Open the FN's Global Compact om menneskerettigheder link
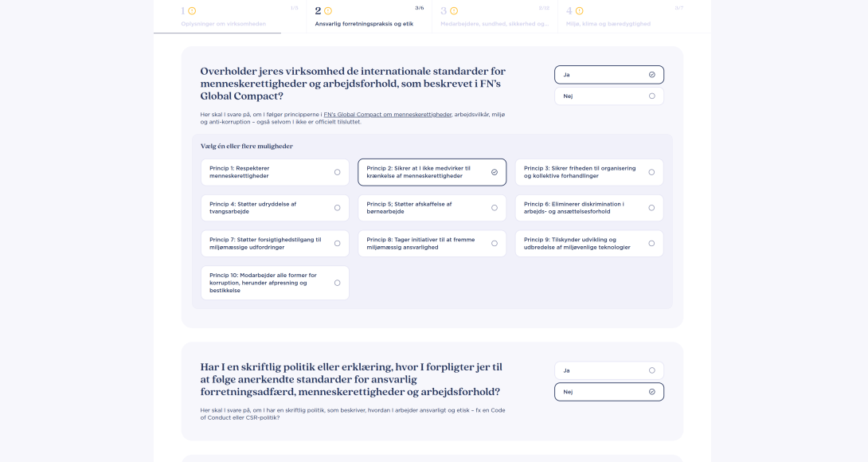Viewport: 868px width, 462px height. (387, 115)
